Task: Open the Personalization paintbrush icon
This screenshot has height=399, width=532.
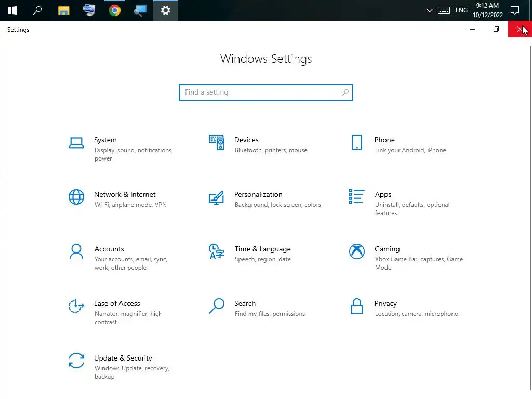Action: (217, 198)
